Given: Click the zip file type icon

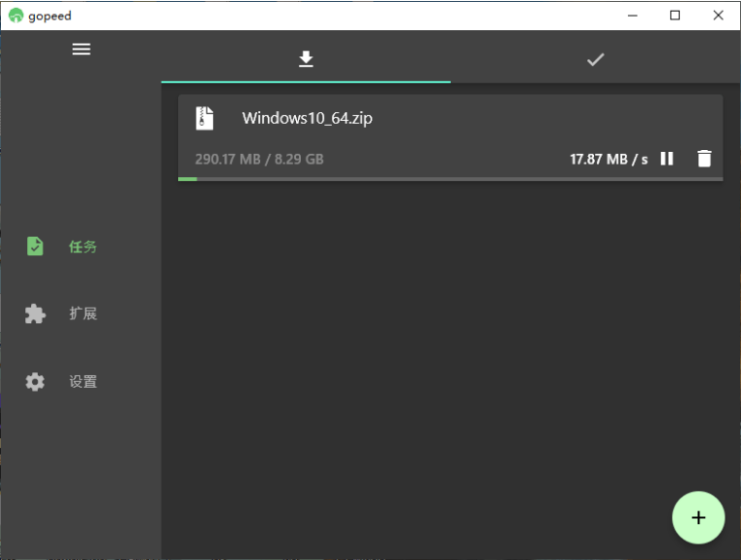Looking at the screenshot, I should pyautogui.click(x=204, y=118).
